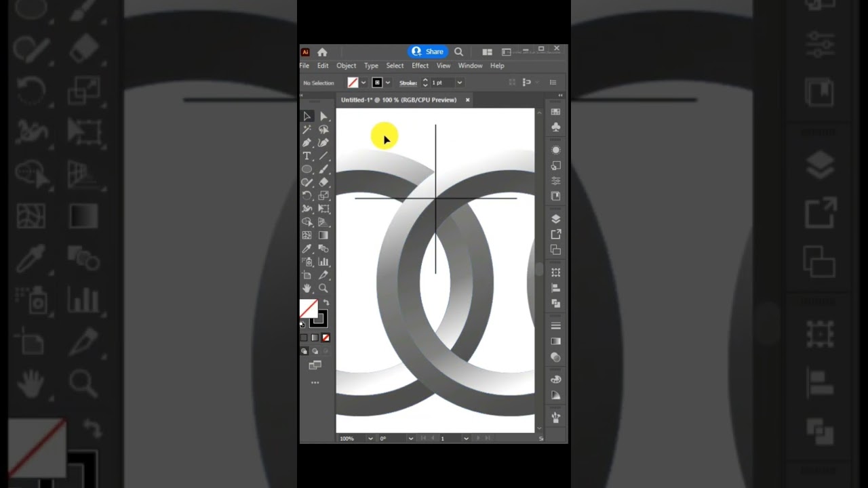Click the Fill swatch in toolbar

(x=309, y=308)
